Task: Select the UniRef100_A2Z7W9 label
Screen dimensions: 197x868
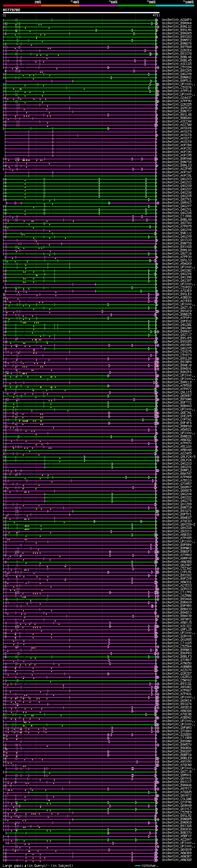Action: coord(177,125)
